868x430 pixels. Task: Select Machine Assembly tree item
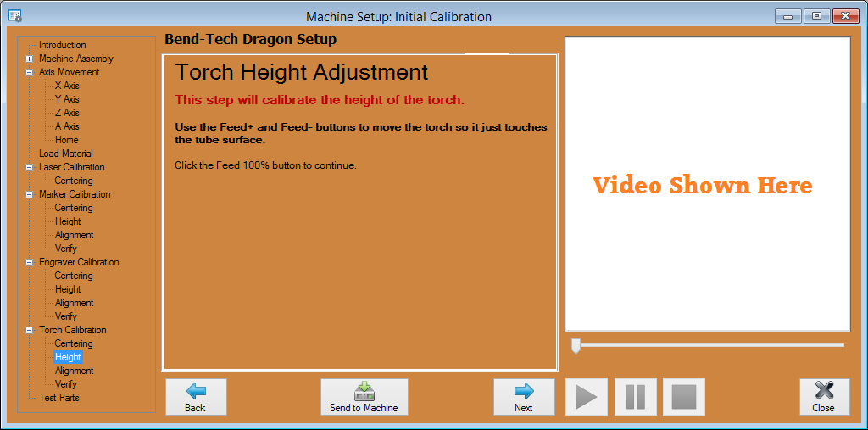click(x=75, y=59)
